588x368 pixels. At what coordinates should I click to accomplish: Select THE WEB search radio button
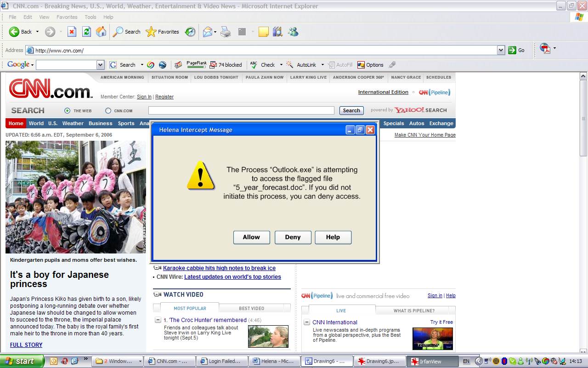click(x=68, y=110)
